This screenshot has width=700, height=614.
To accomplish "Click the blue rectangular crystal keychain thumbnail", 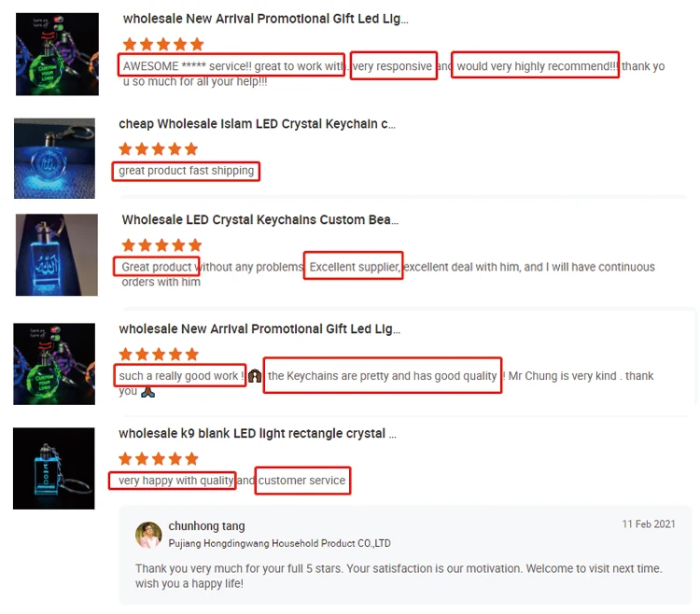I will pyautogui.click(x=57, y=255).
